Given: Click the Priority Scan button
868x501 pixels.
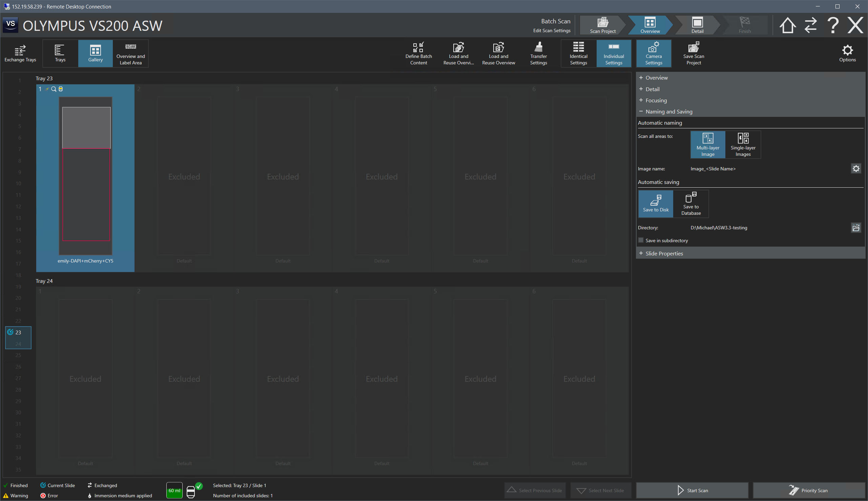Looking at the screenshot, I should coord(808,490).
